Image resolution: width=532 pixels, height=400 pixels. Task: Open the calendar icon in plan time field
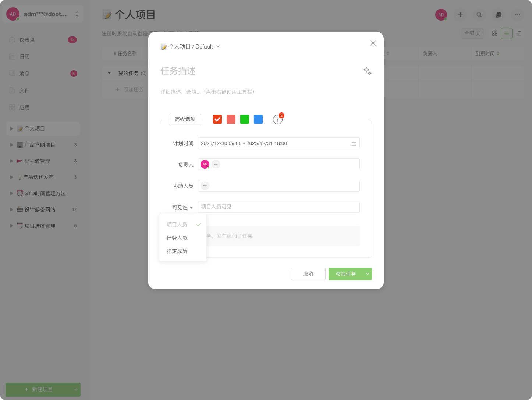coord(354,143)
